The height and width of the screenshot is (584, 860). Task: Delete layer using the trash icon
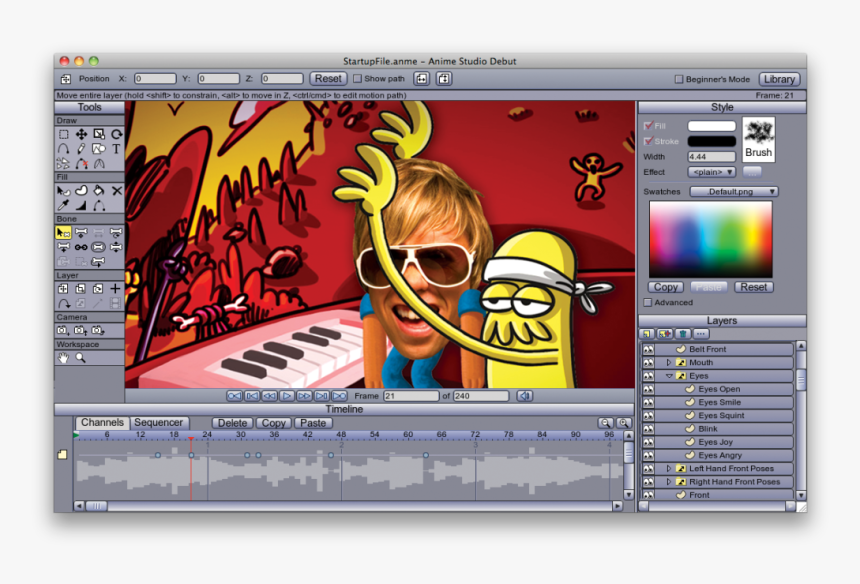[682, 334]
